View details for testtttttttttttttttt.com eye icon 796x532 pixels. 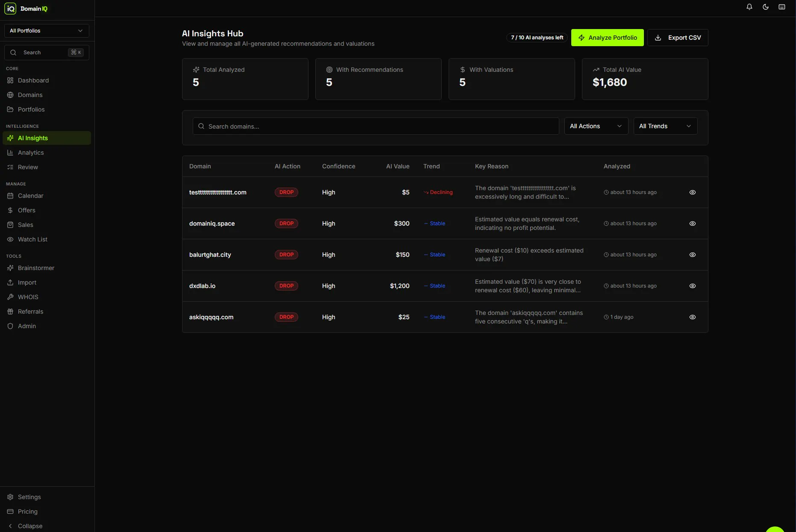click(x=693, y=192)
